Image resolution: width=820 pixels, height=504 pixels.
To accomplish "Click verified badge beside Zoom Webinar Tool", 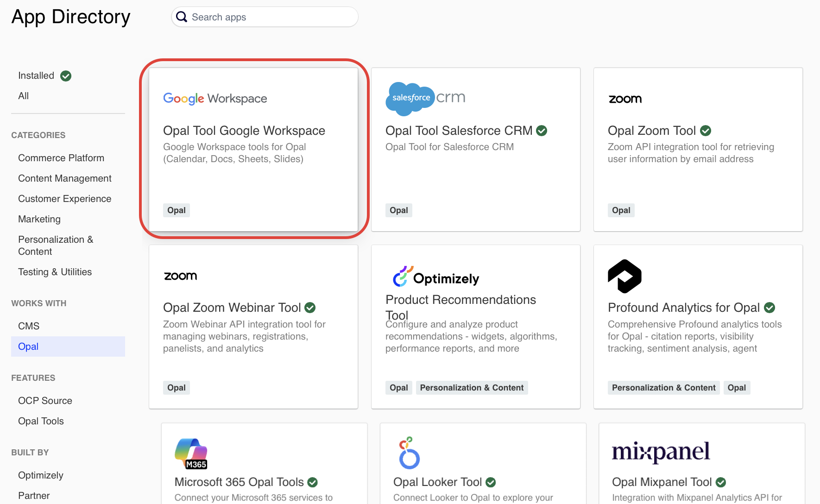I will point(310,308).
